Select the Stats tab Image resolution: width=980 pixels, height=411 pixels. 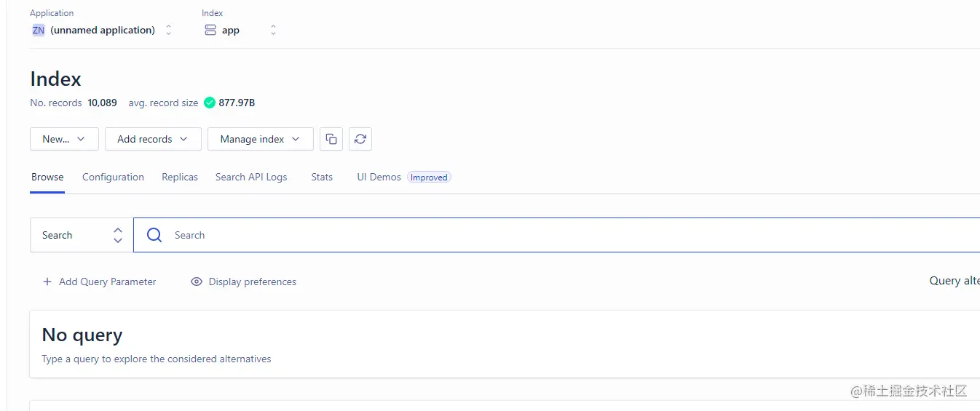pyautogui.click(x=322, y=177)
